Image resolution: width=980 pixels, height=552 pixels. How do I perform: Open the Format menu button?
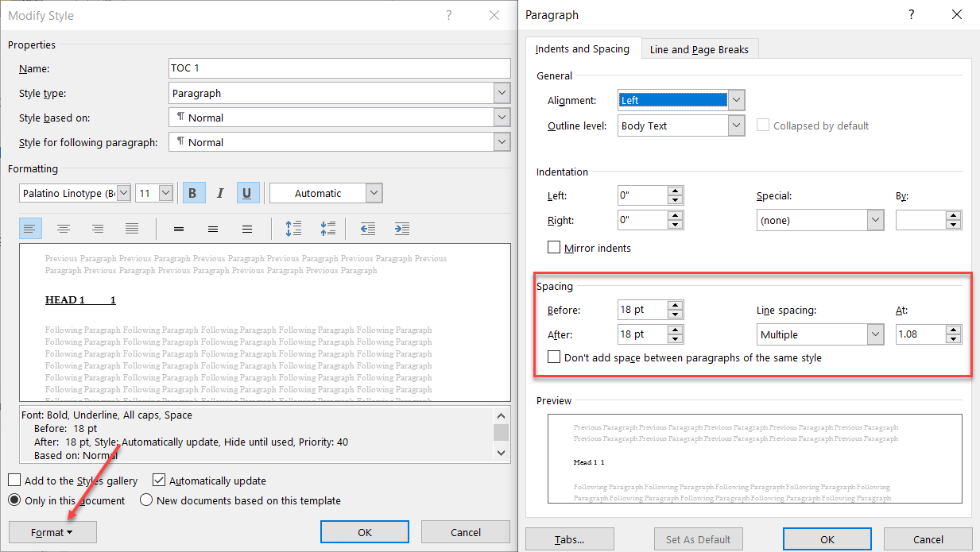point(52,532)
